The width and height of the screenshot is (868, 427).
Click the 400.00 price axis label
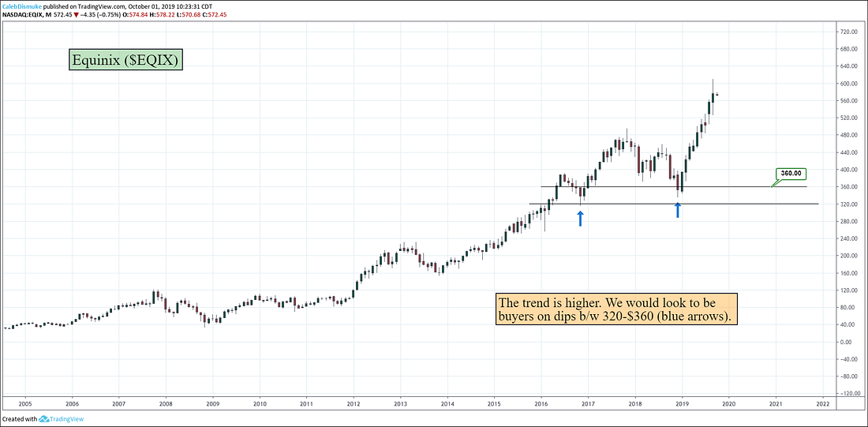[x=849, y=170]
